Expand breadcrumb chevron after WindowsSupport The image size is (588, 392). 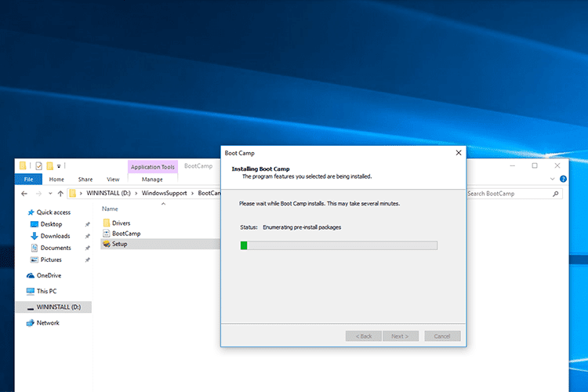[192, 193]
